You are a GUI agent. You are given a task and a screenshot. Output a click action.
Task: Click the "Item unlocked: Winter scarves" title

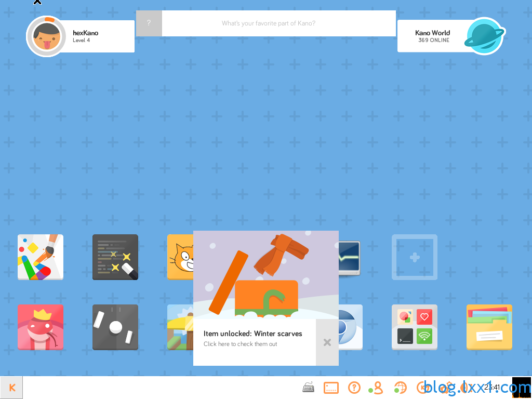point(253,334)
